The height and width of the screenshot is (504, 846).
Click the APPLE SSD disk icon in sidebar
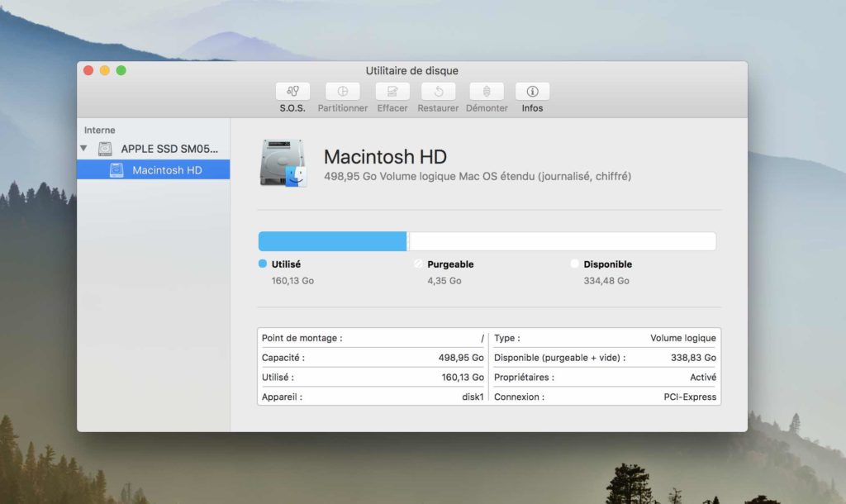click(105, 149)
